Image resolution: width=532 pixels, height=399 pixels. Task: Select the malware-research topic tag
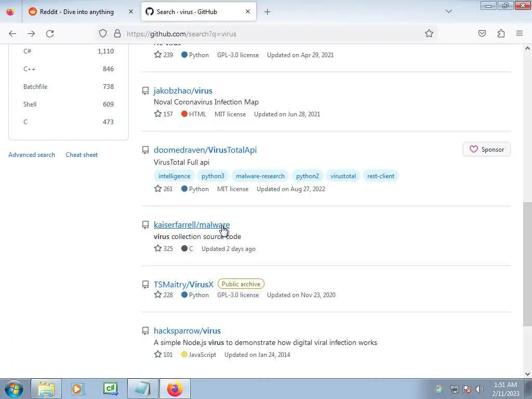tap(260, 176)
